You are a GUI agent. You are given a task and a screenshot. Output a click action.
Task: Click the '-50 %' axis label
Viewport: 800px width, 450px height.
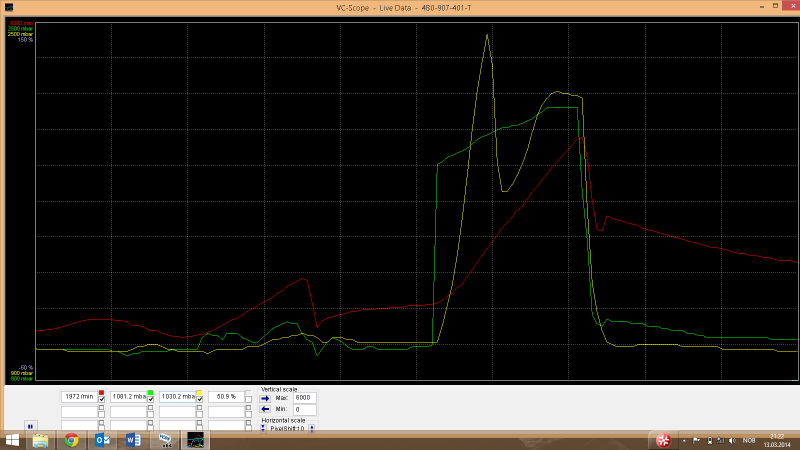click(x=26, y=367)
